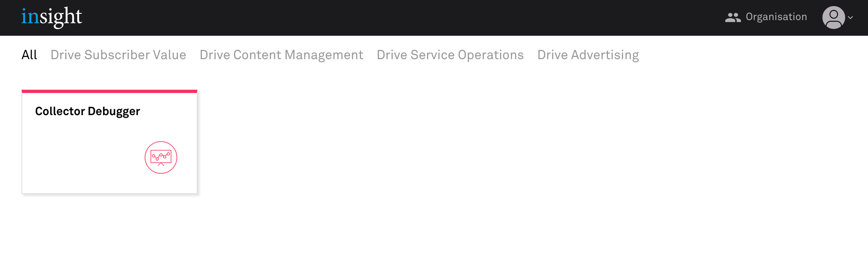Open the Organisation link text
This screenshot has width=868, height=270.
(776, 17)
